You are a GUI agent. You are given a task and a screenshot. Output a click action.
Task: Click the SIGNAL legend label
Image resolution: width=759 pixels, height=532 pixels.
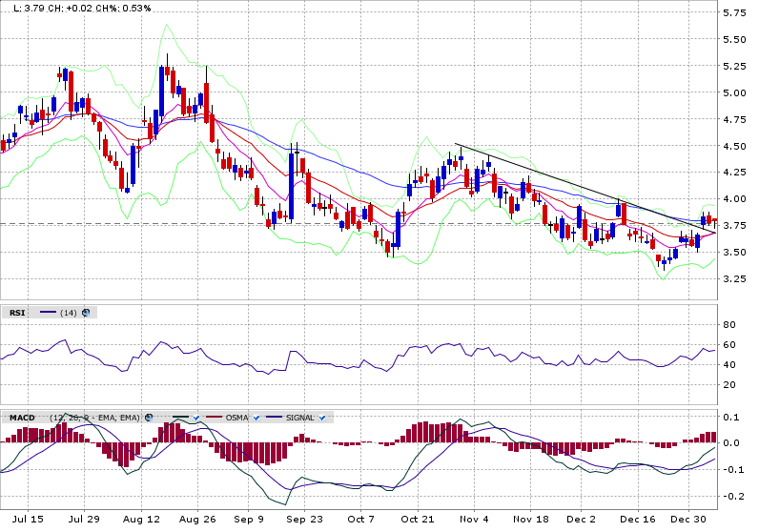pos(300,418)
